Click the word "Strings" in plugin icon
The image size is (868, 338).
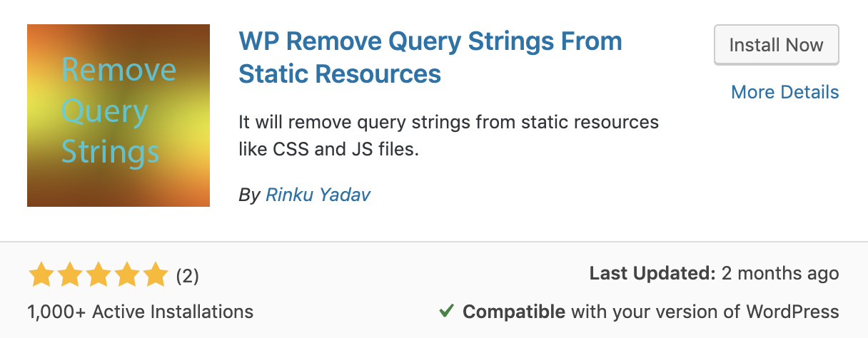(x=111, y=152)
